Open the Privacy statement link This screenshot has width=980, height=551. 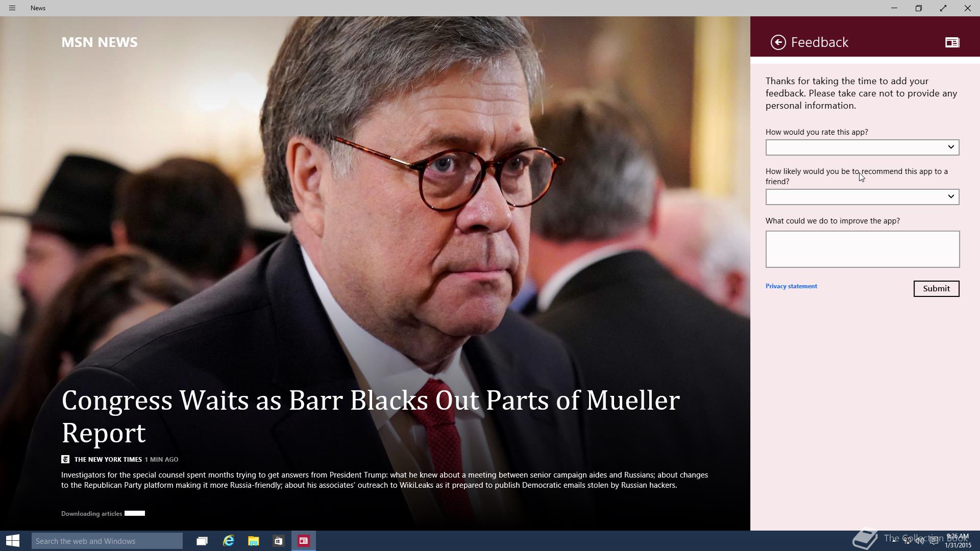point(791,286)
